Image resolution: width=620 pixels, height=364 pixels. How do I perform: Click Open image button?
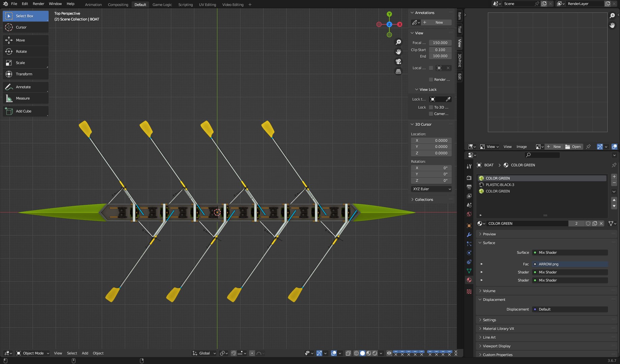click(573, 147)
